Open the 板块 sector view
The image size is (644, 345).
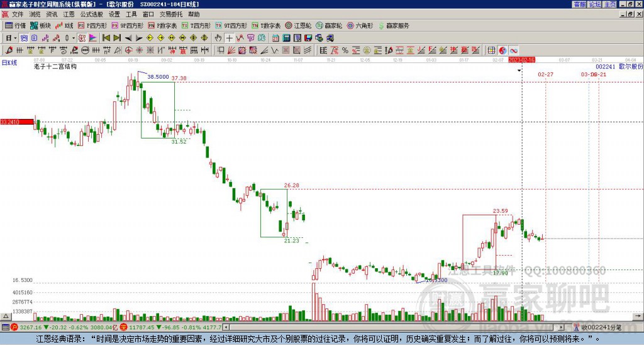click(x=40, y=25)
